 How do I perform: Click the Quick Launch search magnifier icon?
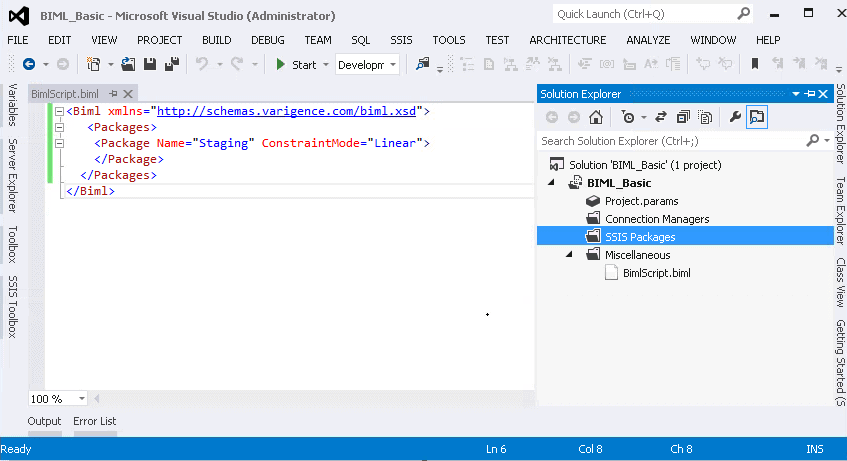pos(744,14)
